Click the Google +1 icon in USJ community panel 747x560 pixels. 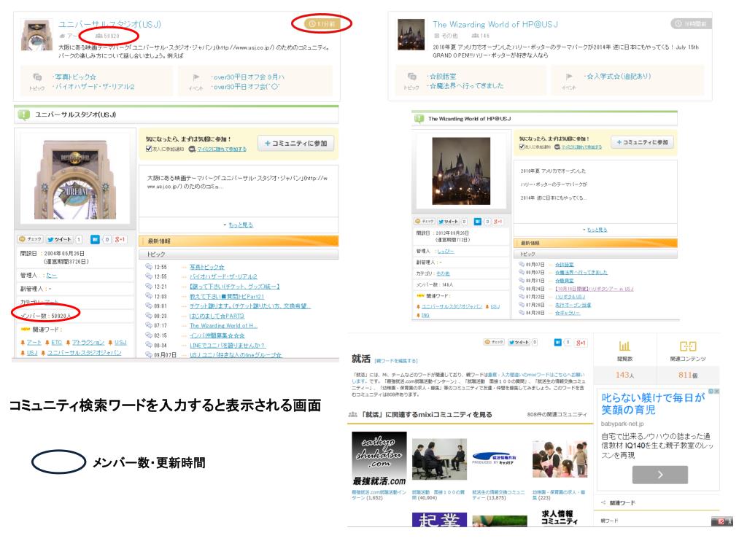(121, 238)
